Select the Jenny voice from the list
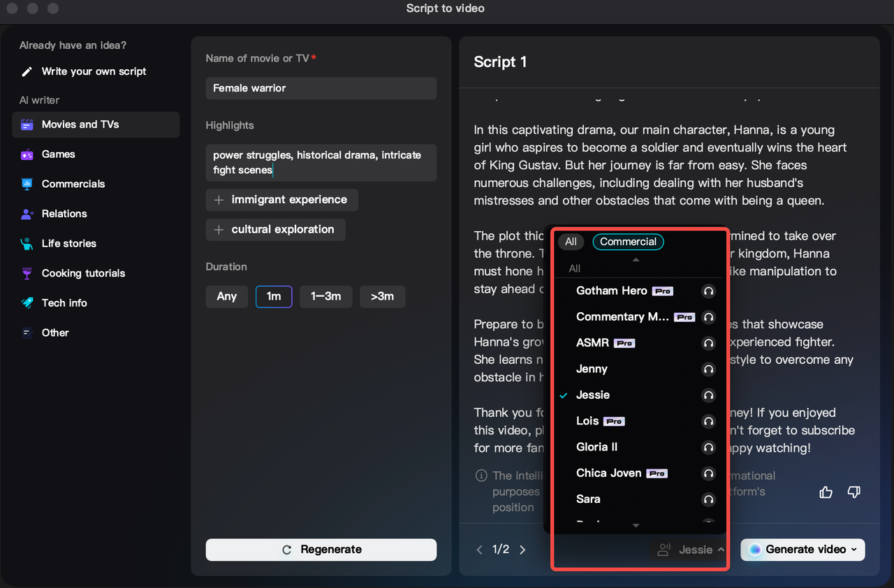The height and width of the screenshot is (588, 894). click(x=592, y=369)
